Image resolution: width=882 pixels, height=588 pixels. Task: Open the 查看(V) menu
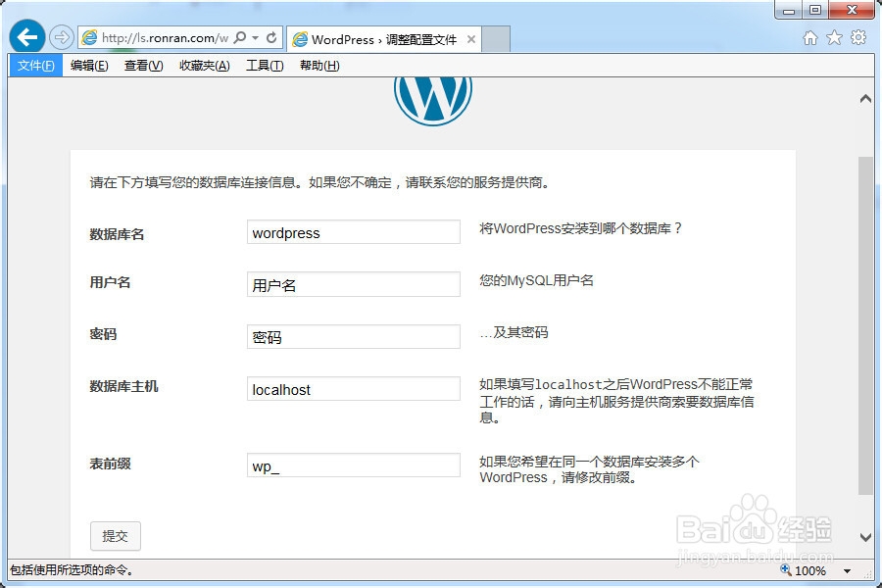[x=143, y=66]
